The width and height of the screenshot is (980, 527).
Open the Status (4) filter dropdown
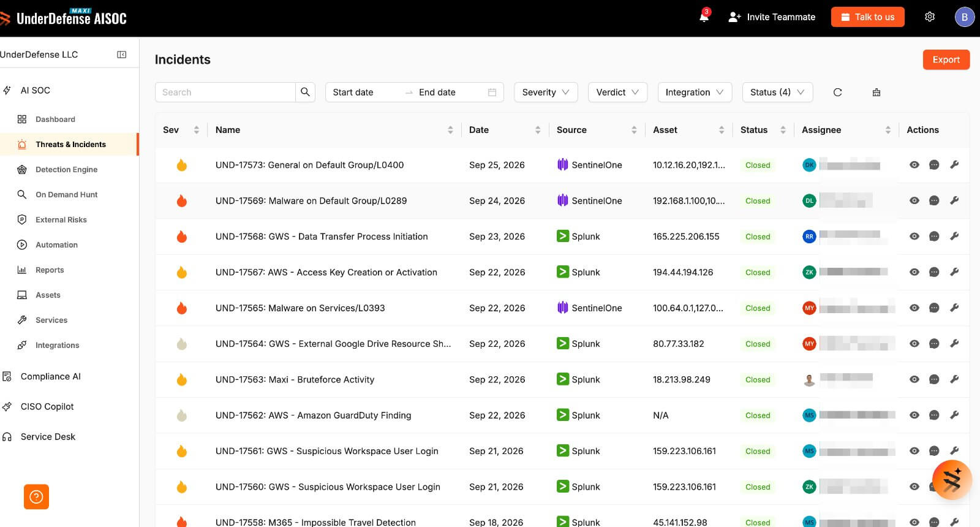click(x=777, y=92)
